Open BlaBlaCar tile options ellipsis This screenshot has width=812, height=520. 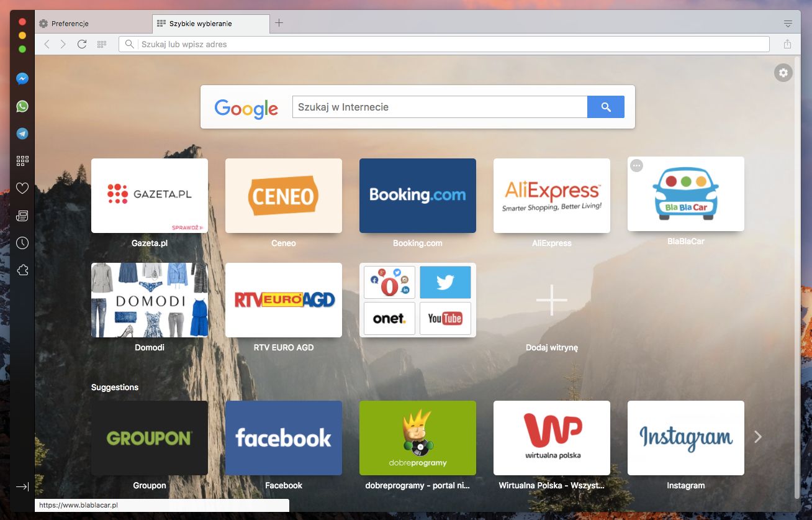636,165
